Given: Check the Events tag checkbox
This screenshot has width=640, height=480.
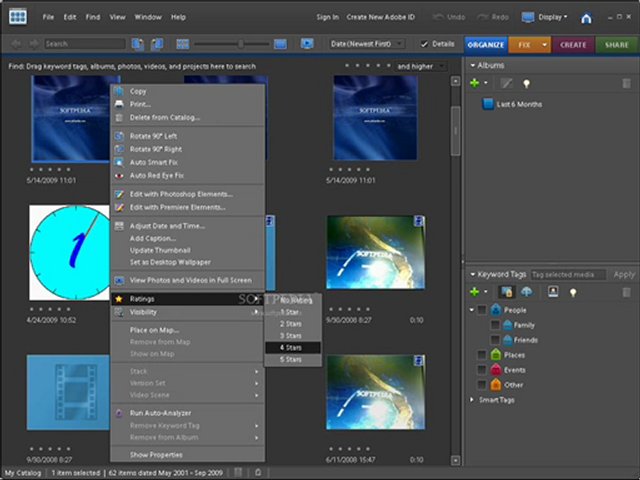Looking at the screenshot, I should point(482,370).
